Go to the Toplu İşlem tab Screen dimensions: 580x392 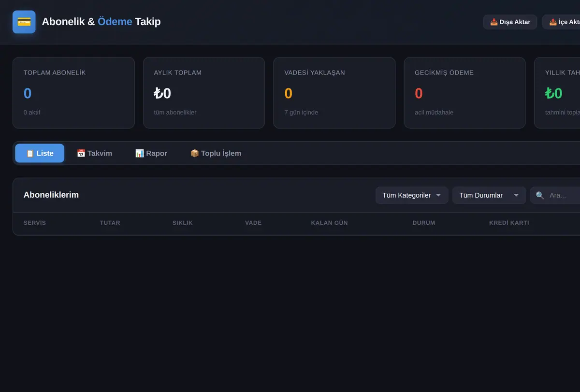click(216, 153)
